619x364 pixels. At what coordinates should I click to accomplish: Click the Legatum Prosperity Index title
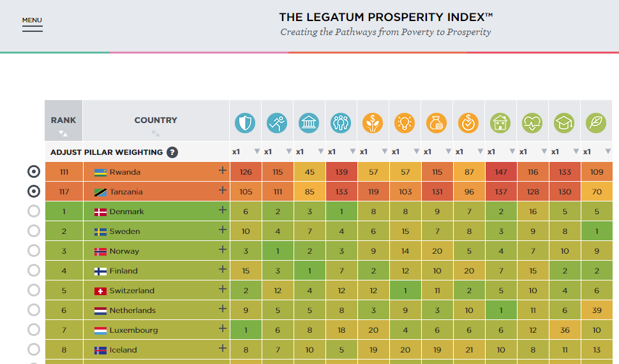click(385, 17)
